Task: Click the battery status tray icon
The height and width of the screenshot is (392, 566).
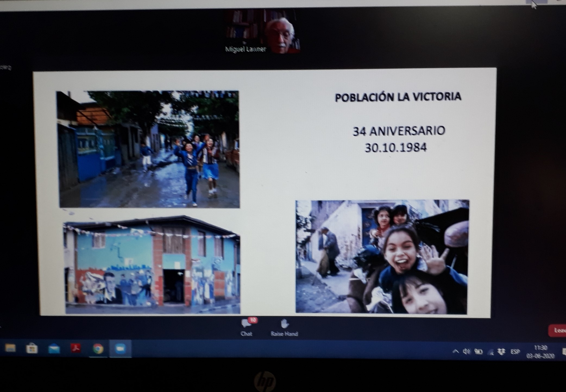Action: [x=478, y=352]
